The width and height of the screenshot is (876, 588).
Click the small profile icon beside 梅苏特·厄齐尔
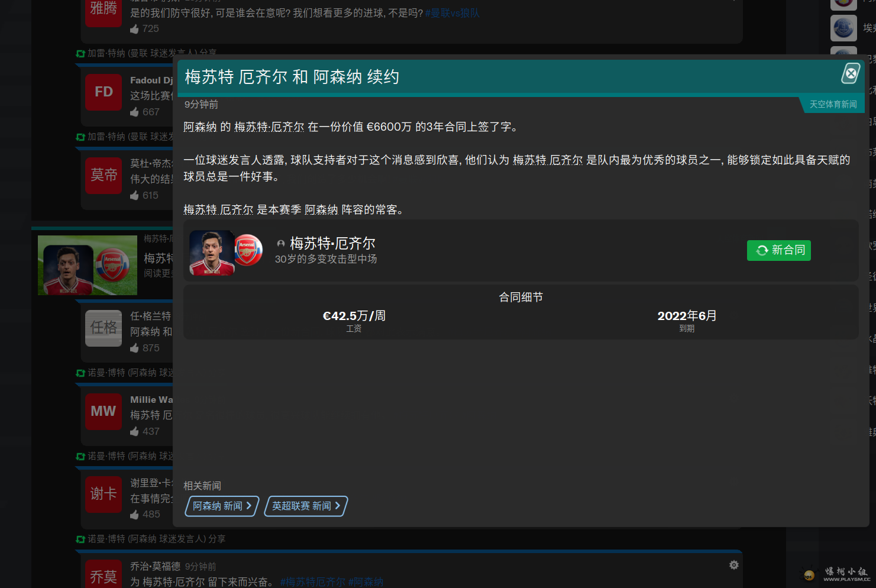pos(281,244)
